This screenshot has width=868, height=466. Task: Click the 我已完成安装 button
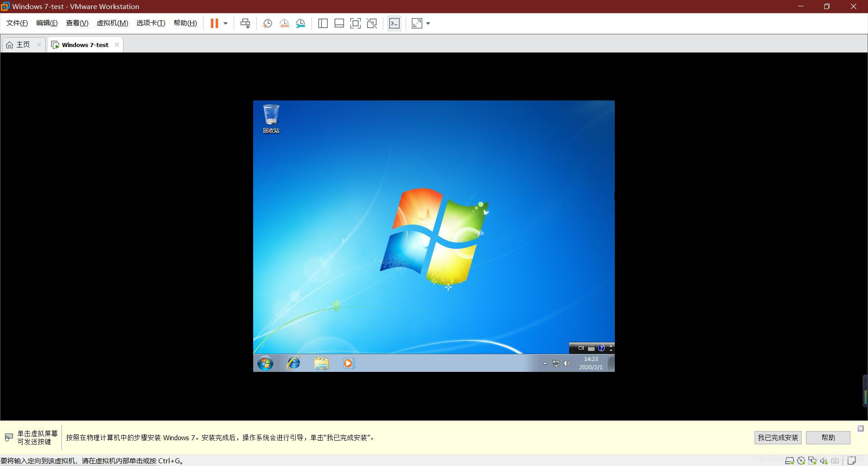click(778, 437)
